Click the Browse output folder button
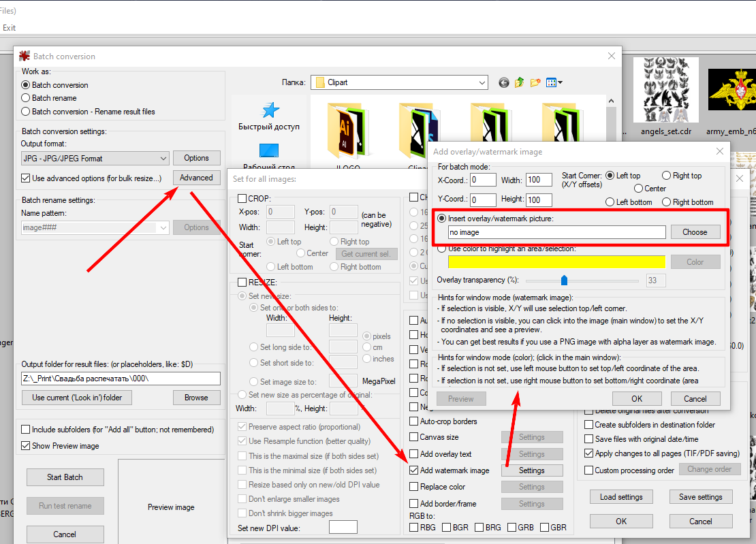Screen dimensions: 756x544 point(196,398)
